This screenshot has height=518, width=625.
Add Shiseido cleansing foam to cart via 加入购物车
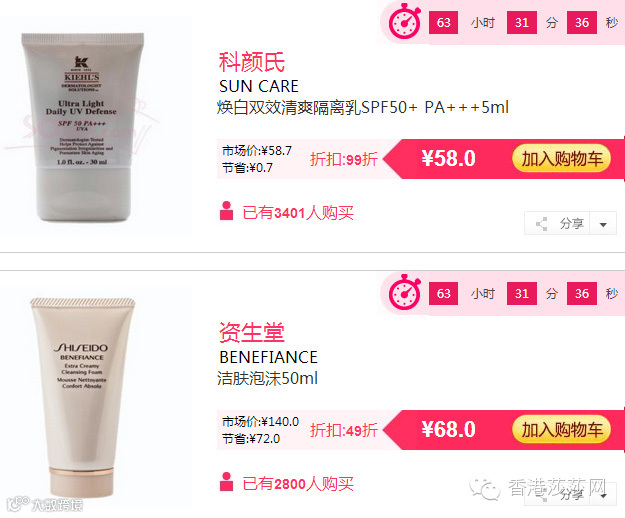tap(561, 430)
